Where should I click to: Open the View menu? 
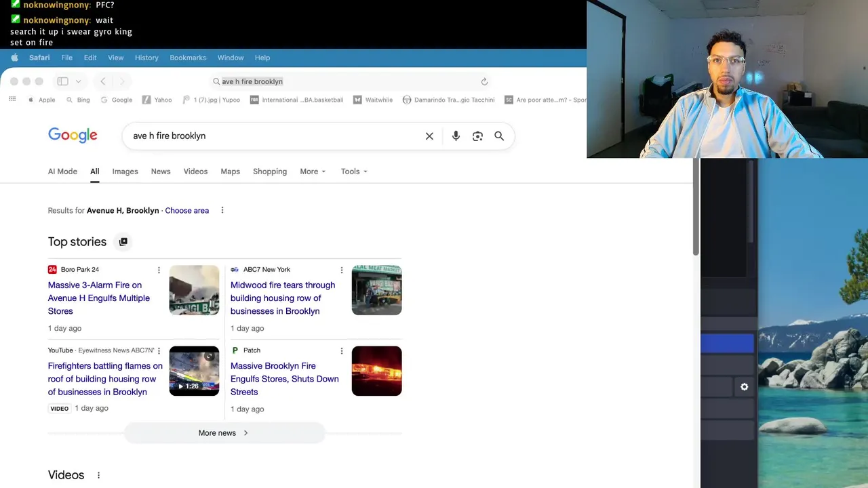[x=116, y=58]
